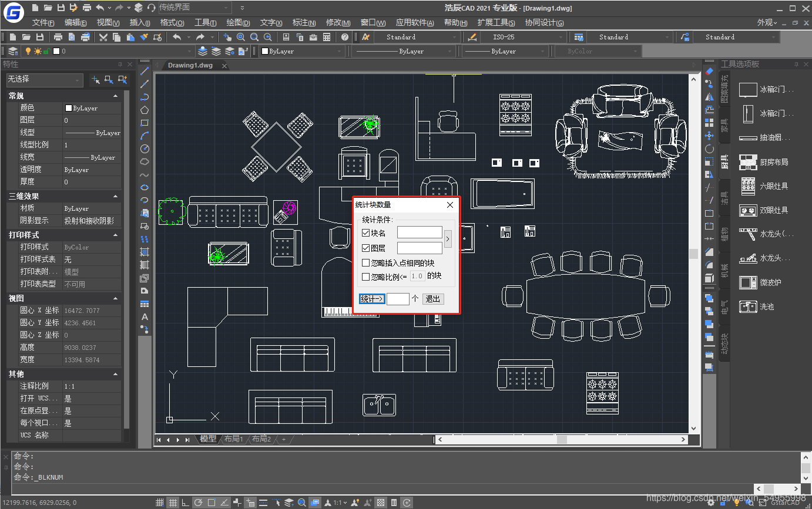The image size is (812, 509).
Task: Toggle Grid display in status bar
Action: (173, 503)
